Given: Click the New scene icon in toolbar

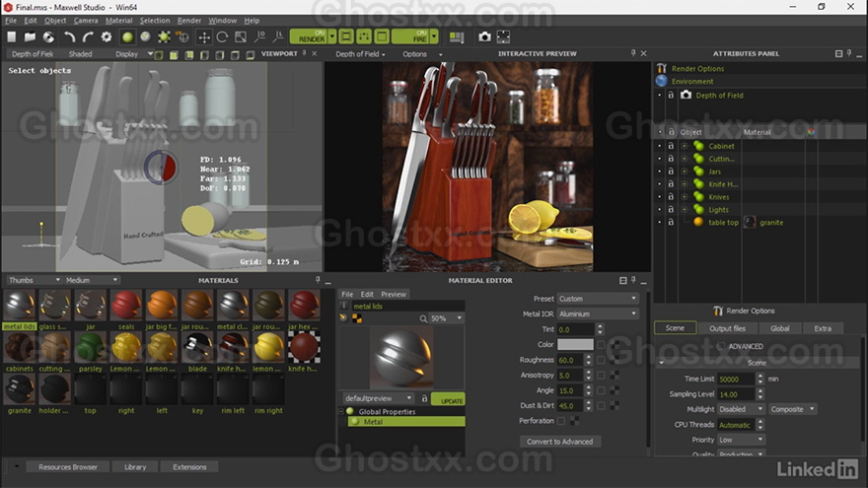Looking at the screenshot, I should coord(12,37).
